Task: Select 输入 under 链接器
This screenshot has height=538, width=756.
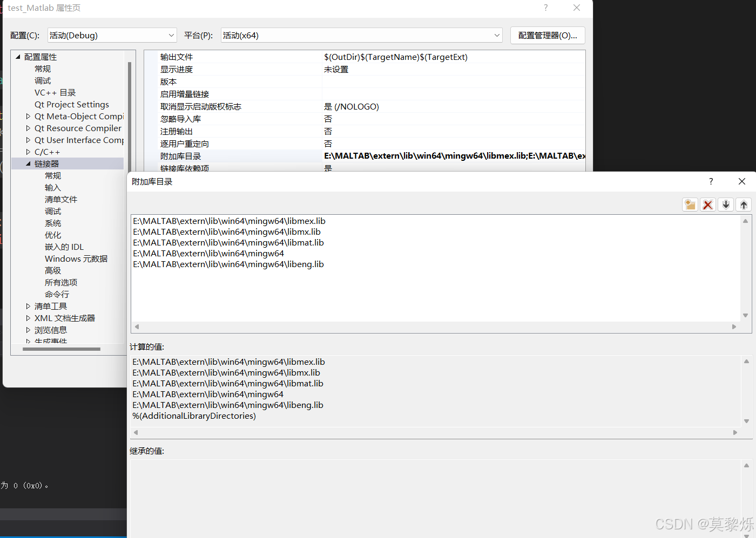Action: pyautogui.click(x=52, y=187)
